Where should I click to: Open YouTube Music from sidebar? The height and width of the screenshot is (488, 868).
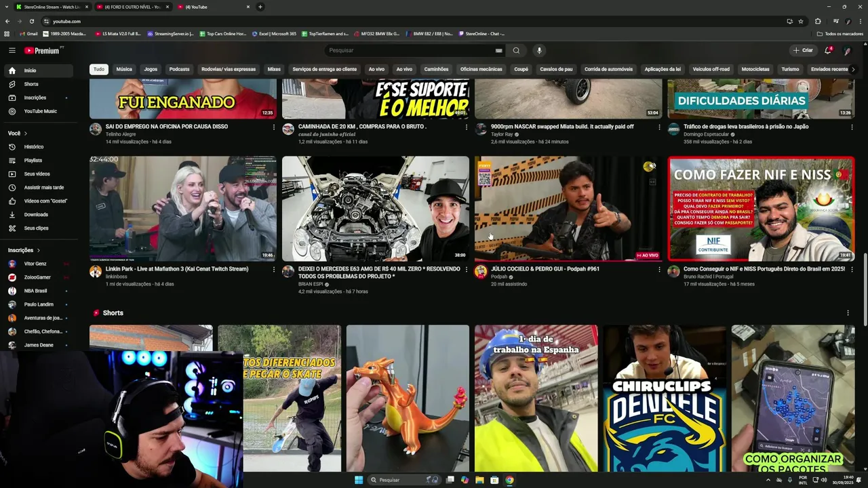tap(39, 111)
